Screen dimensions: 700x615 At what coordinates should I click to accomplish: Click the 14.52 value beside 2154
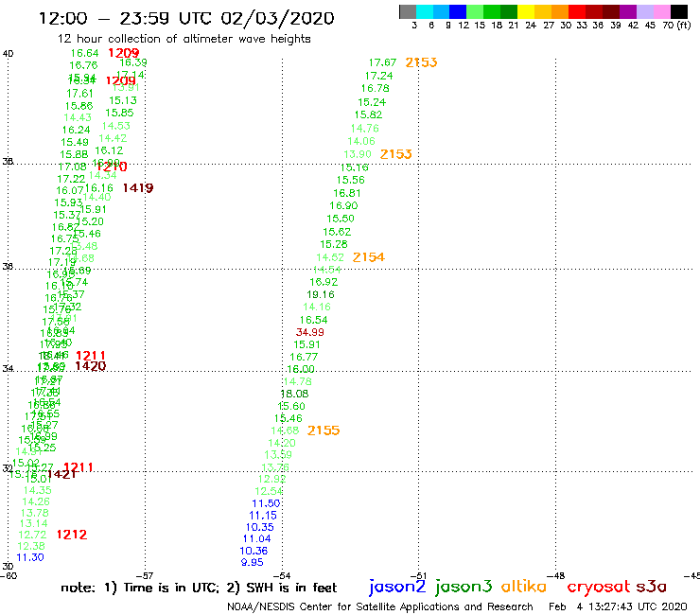click(x=330, y=257)
